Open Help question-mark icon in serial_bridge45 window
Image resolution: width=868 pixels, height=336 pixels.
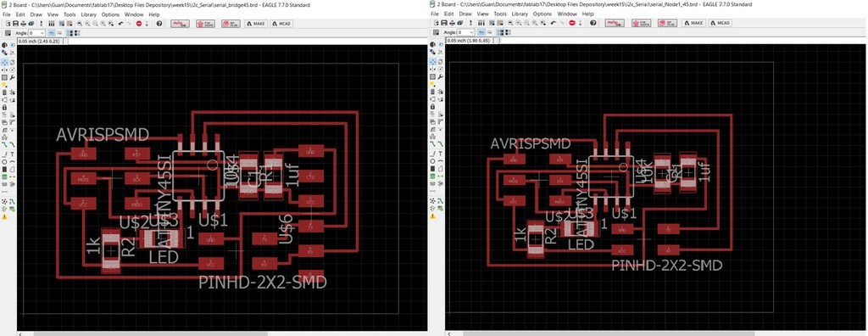[159, 23]
